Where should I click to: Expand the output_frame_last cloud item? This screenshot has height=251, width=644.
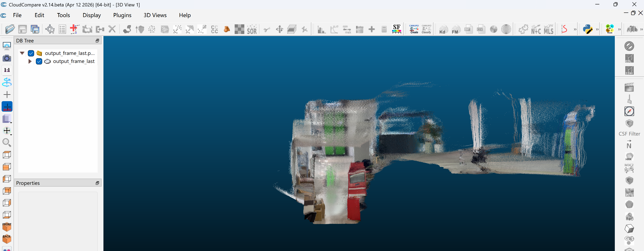pyautogui.click(x=30, y=61)
